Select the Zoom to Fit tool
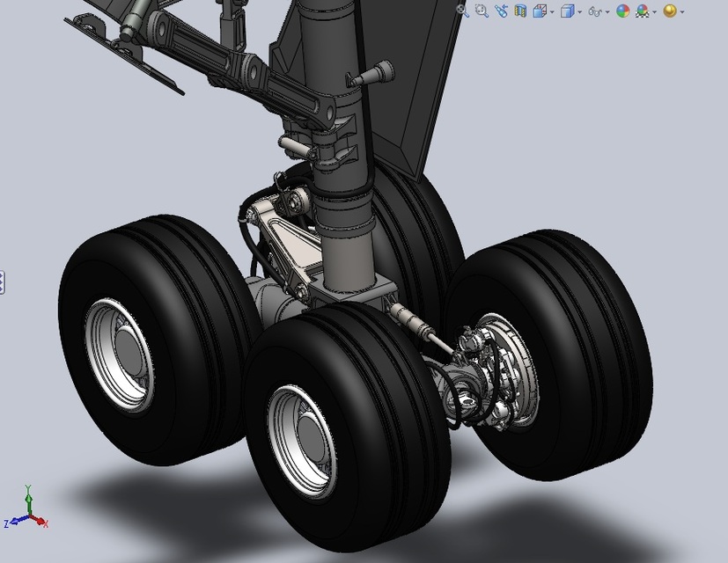728x563 pixels. tap(460, 10)
